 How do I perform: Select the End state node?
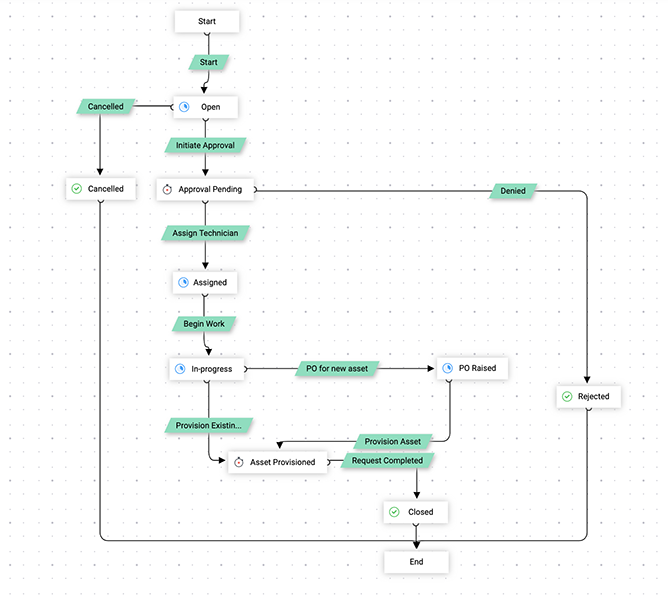pyautogui.click(x=416, y=562)
